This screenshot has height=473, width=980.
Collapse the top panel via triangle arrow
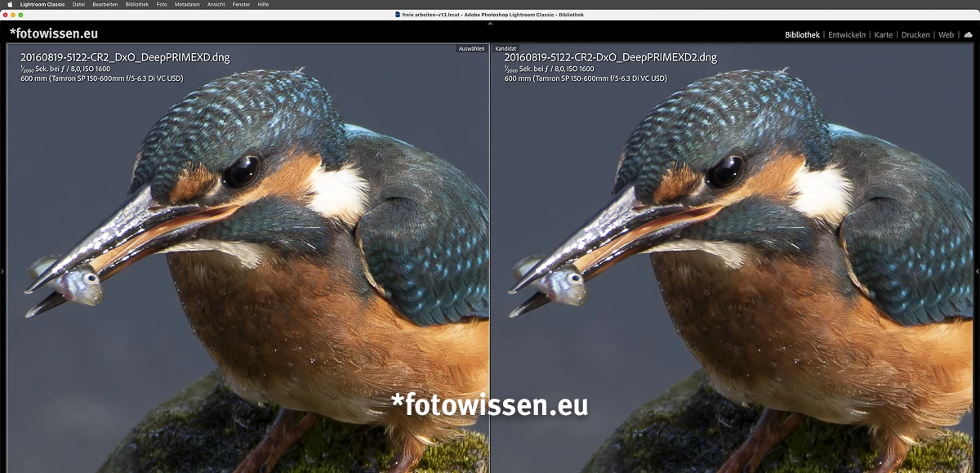pos(490,23)
